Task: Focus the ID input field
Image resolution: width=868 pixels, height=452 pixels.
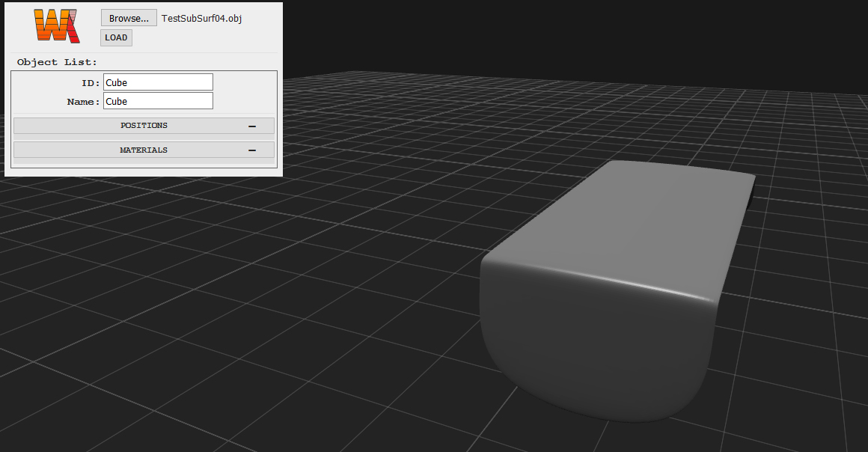Action: pyautogui.click(x=158, y=82)
